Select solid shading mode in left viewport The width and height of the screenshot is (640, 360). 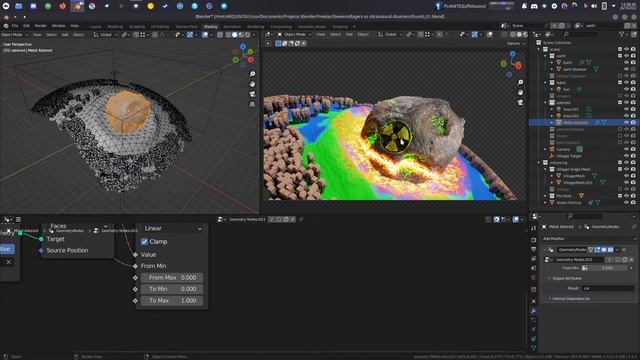click(234, 35)
